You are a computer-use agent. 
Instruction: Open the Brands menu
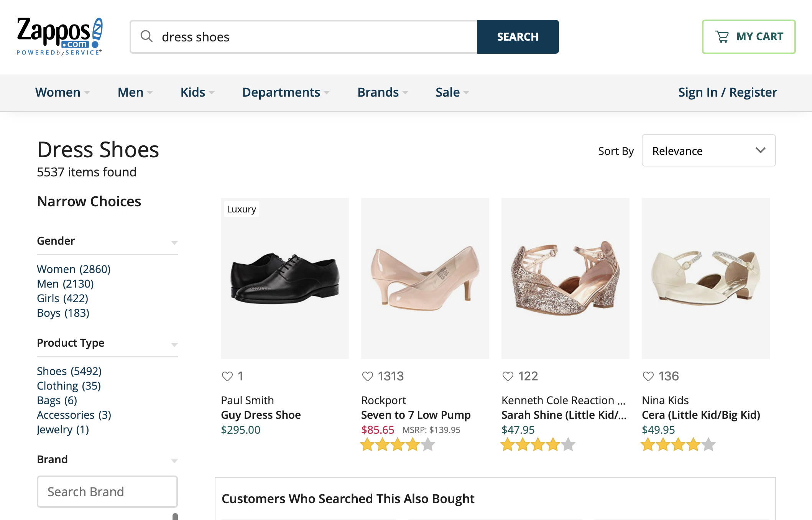click(x=383, y=92)
